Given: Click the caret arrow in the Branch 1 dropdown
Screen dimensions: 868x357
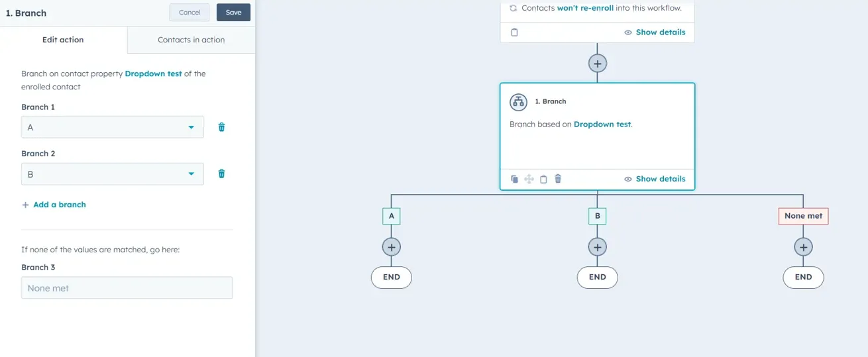Looking at the screenshot, I should (191, 127).
